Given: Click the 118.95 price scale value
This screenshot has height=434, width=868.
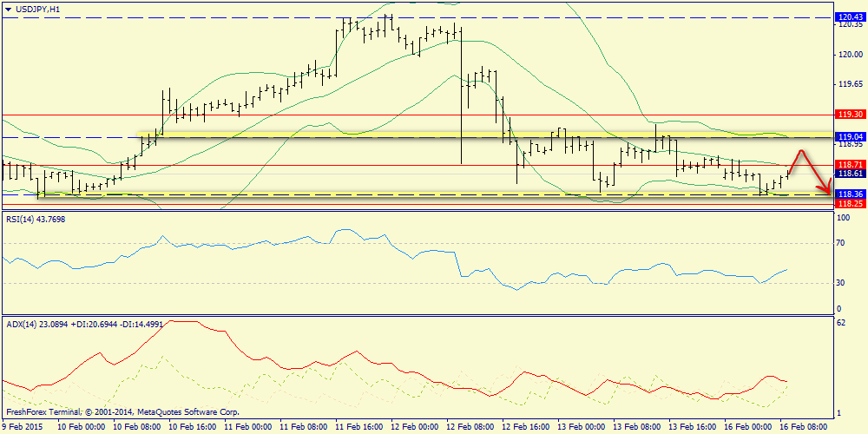Looking at the screenshot, I should tap(851, 144).
